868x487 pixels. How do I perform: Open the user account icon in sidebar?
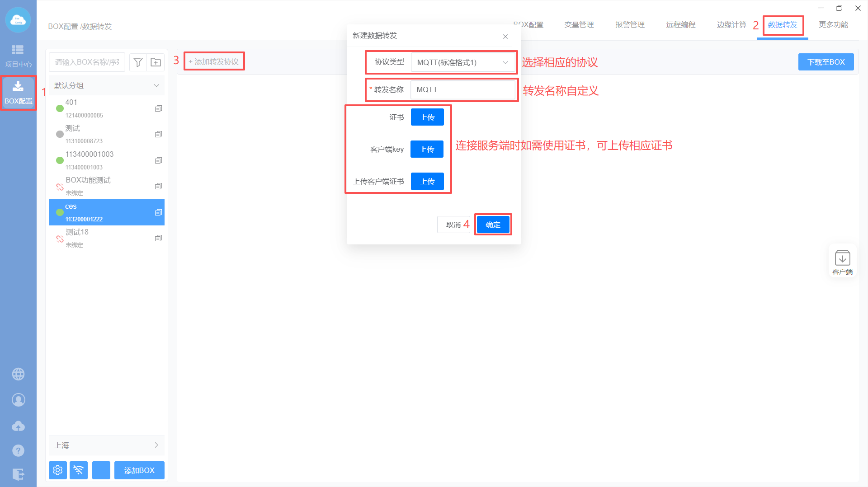click(18, 400)
